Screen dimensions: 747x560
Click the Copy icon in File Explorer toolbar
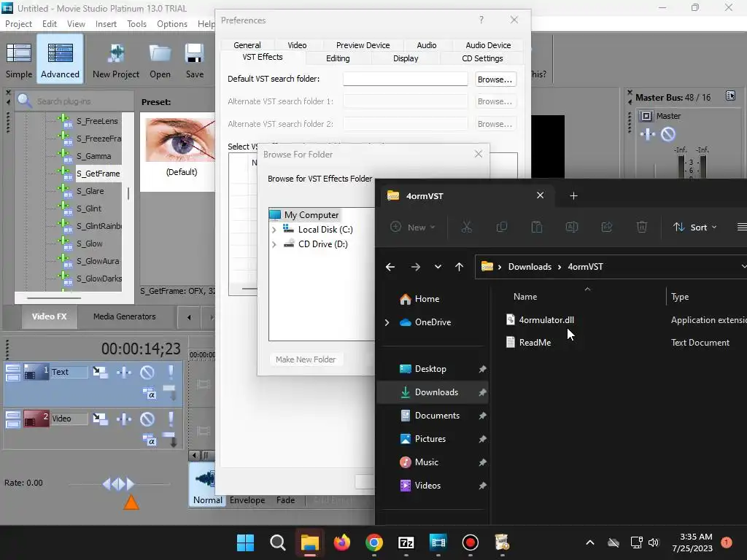[502, 227]
